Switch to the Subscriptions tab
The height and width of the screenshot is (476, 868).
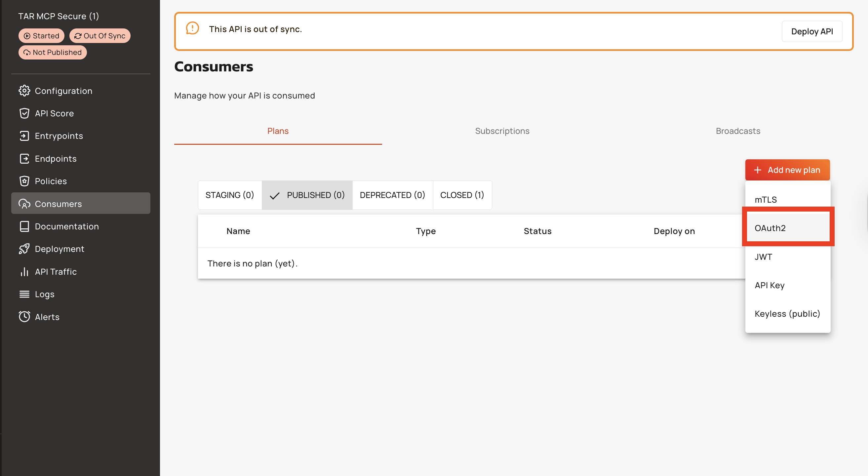coord(502,131)
